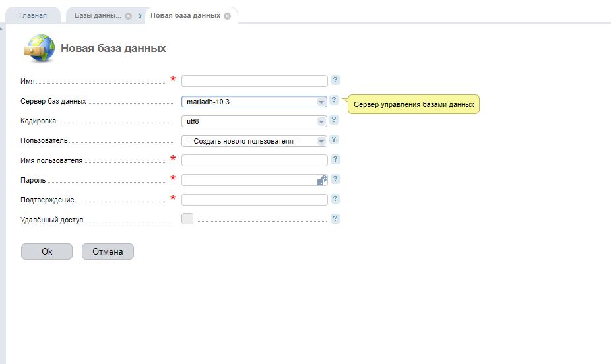Open the Сервер баз данных dropdown
Viewport: 611px width, 364px height.
(x=254, y=102)
